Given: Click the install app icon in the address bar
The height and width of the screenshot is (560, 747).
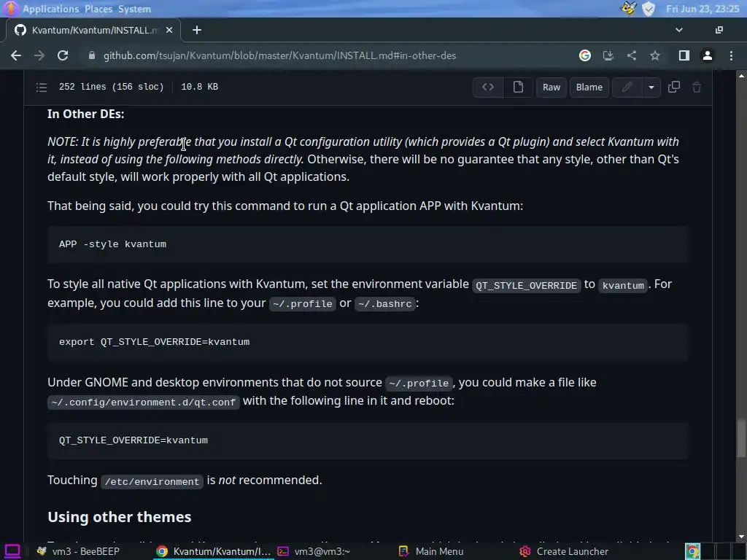Looking at the screenshot, I should point(608,55).
